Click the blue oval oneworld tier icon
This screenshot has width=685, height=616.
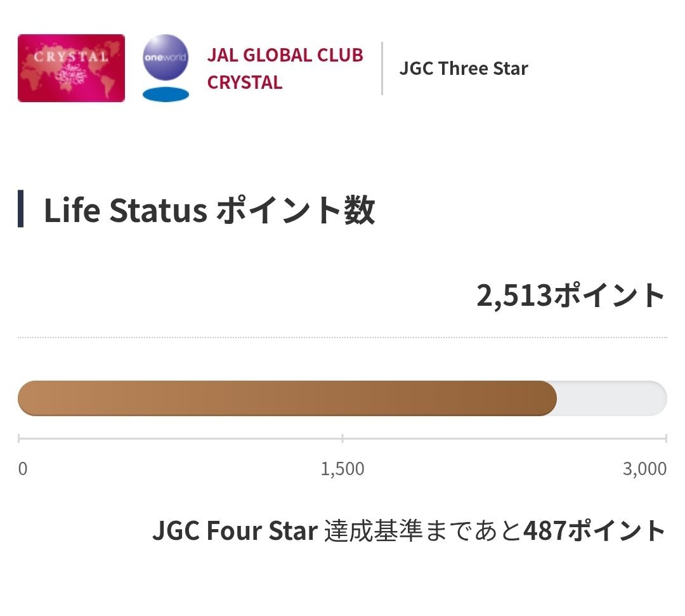(166, 95)
